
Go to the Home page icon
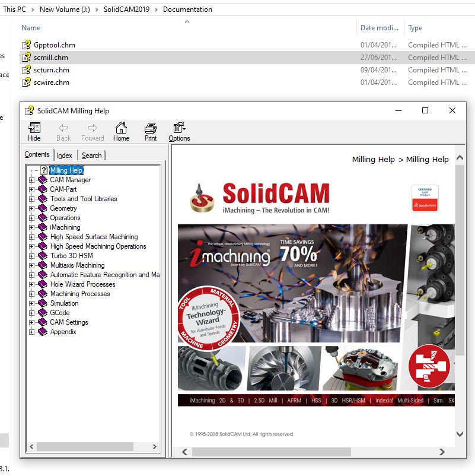[122, 128]
